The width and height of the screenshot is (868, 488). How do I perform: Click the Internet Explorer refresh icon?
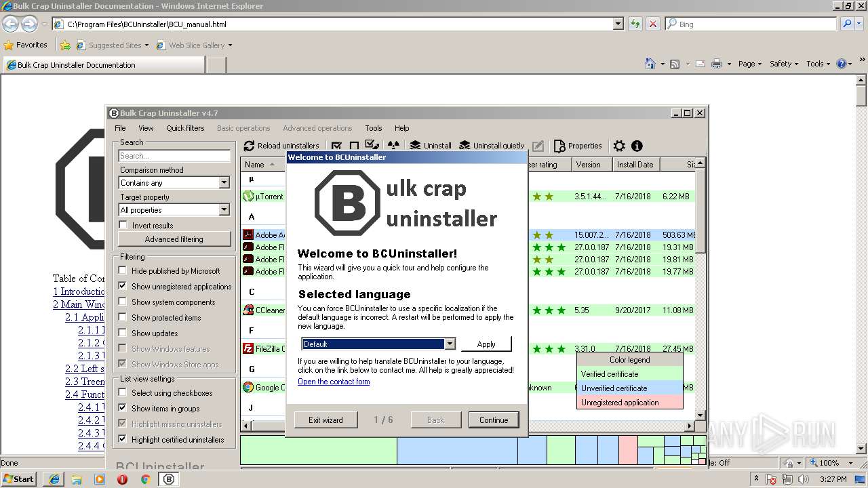[x=635, y=24]
